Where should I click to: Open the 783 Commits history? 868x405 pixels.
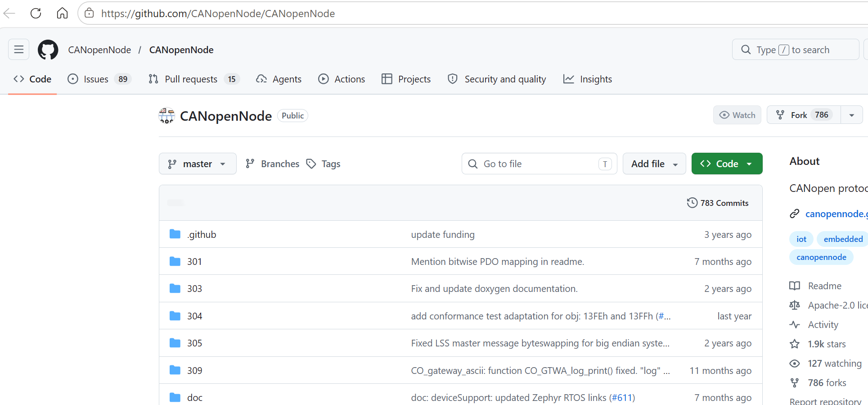[x=718, y=203]
